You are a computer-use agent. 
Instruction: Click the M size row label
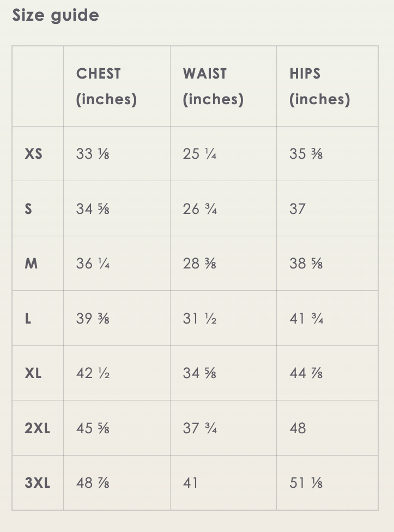[x=31, y=264]
